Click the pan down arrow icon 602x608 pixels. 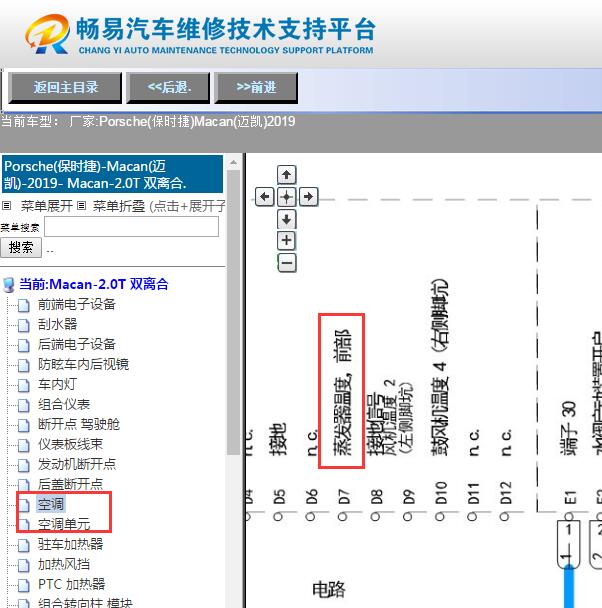click(286, 219)
